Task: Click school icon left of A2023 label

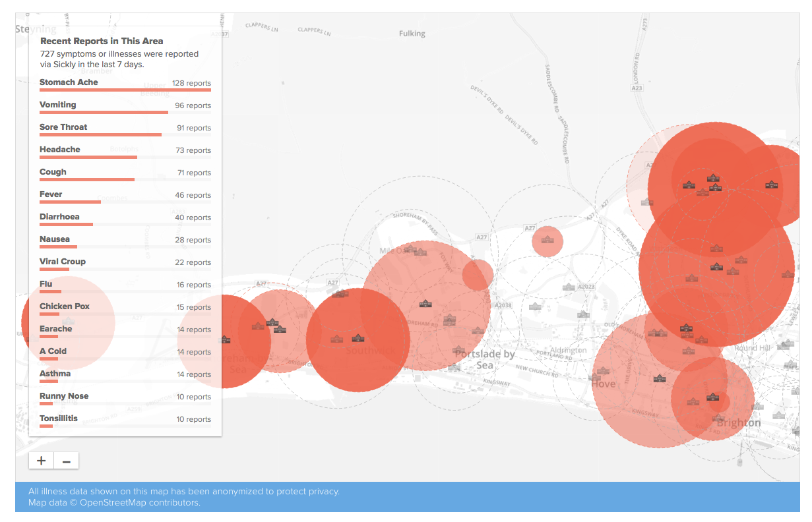Action: (x=569, y=287)
